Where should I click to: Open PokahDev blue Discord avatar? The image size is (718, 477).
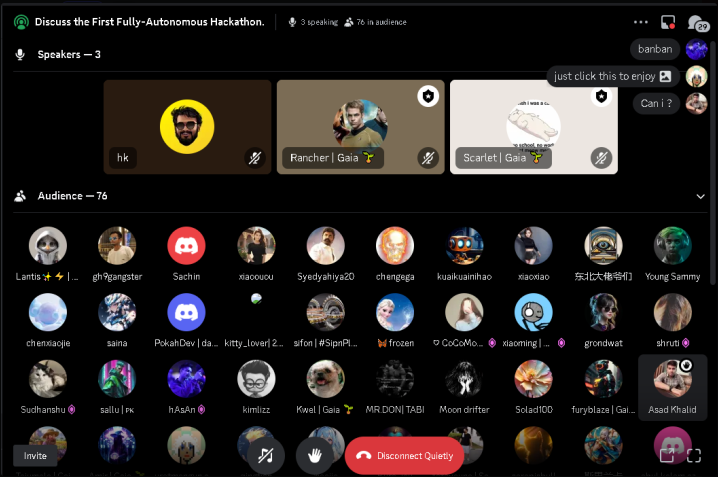click(186, 312)
